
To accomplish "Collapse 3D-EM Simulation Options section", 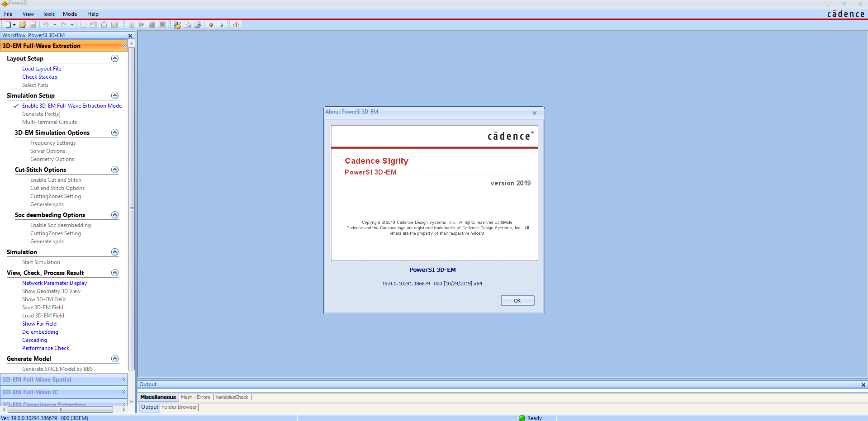I will point(115,132).
